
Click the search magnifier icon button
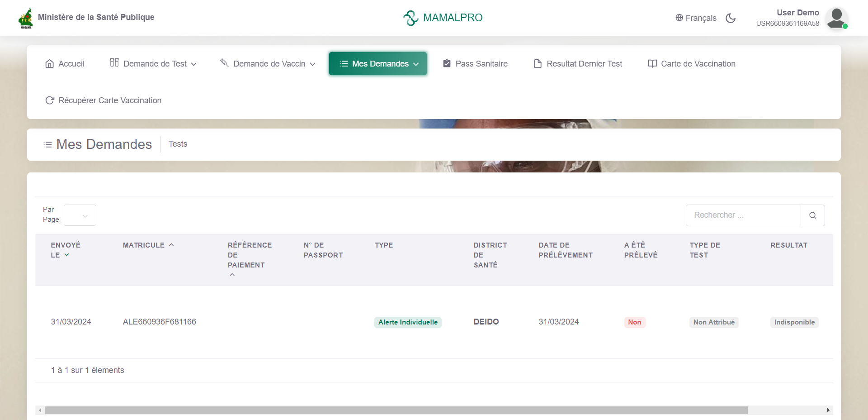[x=812, y=215]
